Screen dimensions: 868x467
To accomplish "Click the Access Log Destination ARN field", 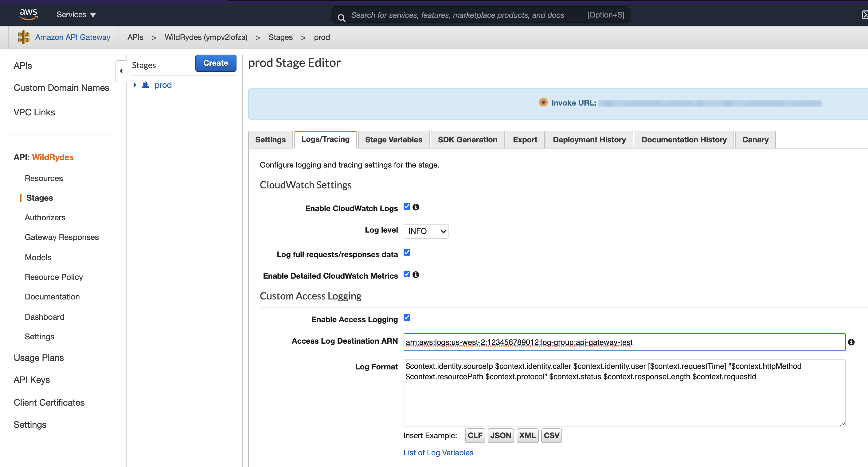I will [x=624, y=342].
